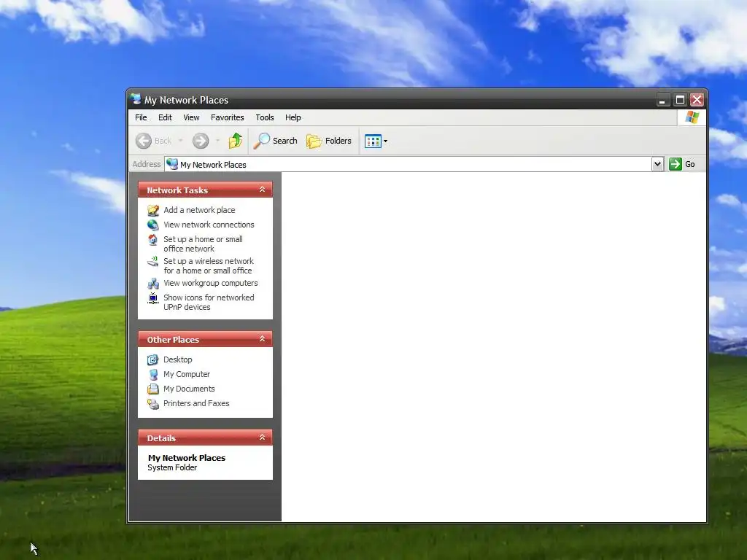Open the Favorites menu

228,117
